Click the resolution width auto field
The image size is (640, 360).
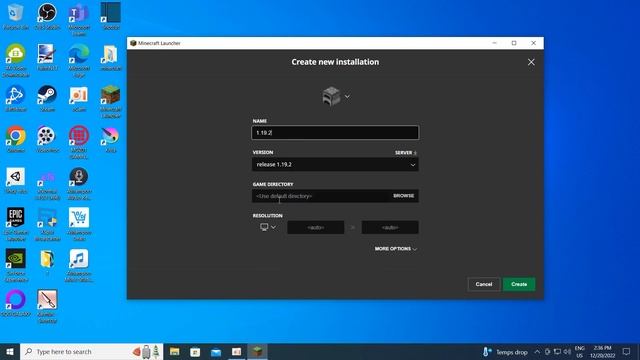point(316,227)
